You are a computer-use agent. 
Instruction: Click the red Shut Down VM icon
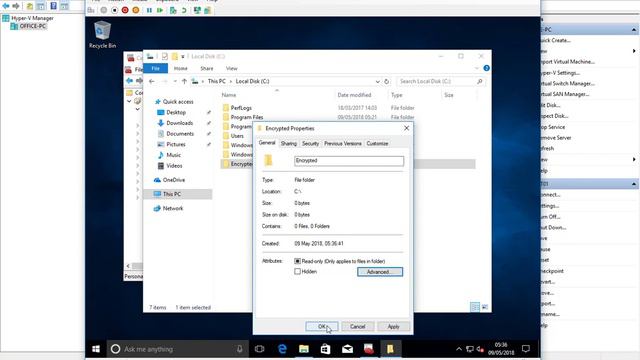[x=125, y=10]
